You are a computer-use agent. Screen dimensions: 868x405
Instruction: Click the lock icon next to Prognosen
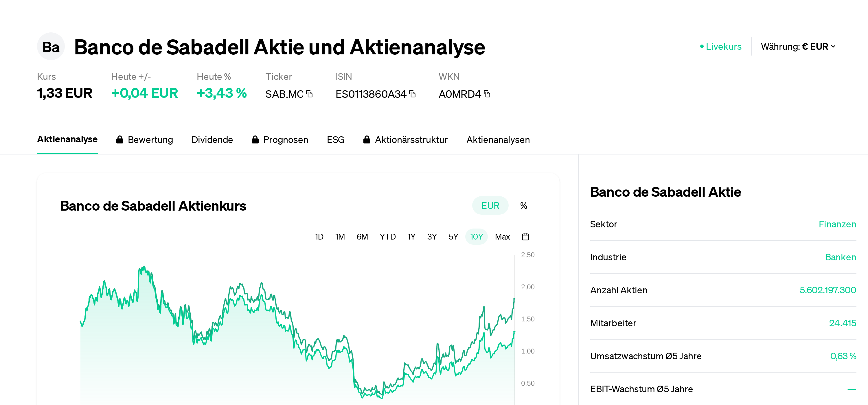(x=255, y=139)
